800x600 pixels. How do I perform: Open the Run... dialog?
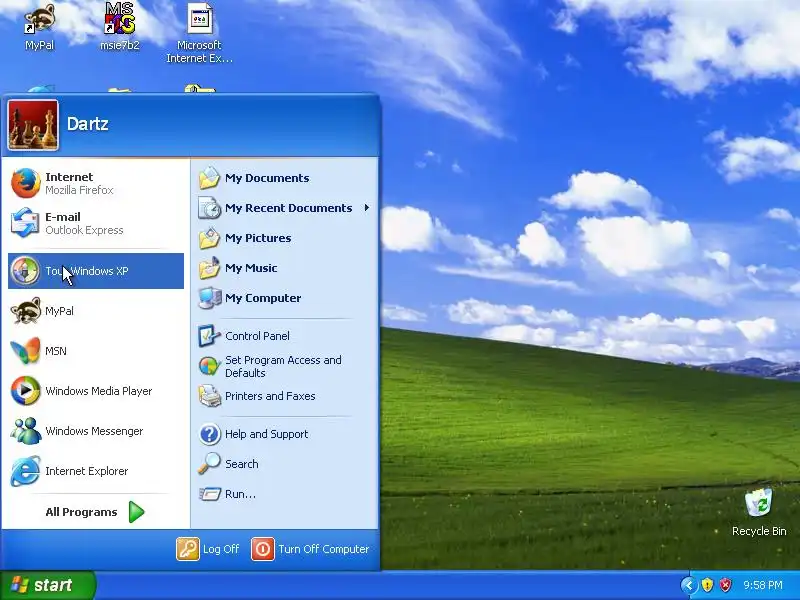[286, 494]
